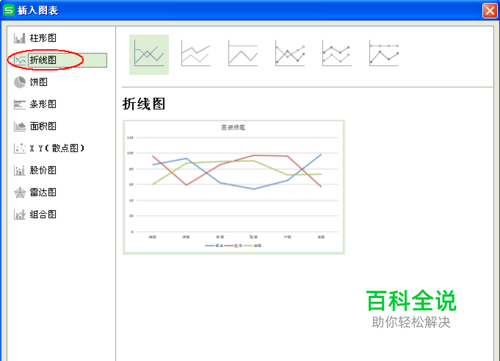
Task: Click the stock icon beside 股价图
Action: [20, 170]
